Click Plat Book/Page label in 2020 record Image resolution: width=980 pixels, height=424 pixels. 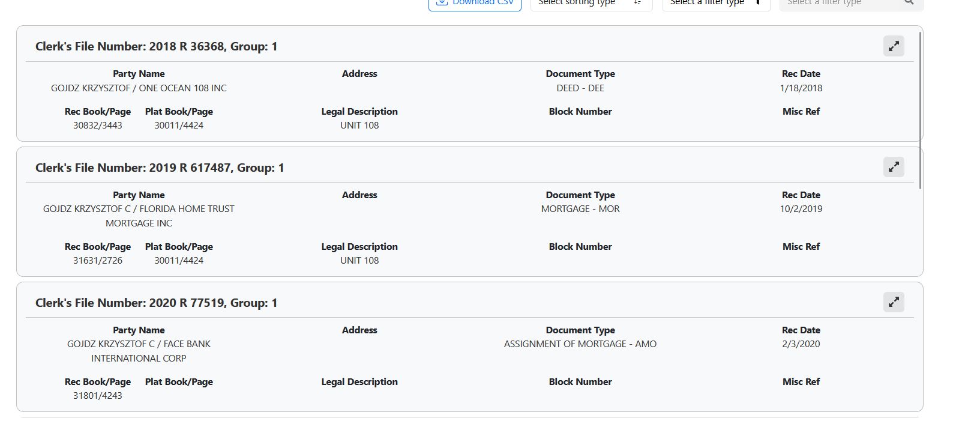pos(179,382)
